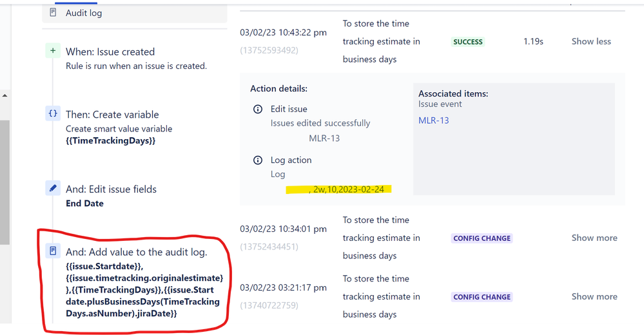
Task: Click the SUCCESS status badge
Action: point(468,42)
